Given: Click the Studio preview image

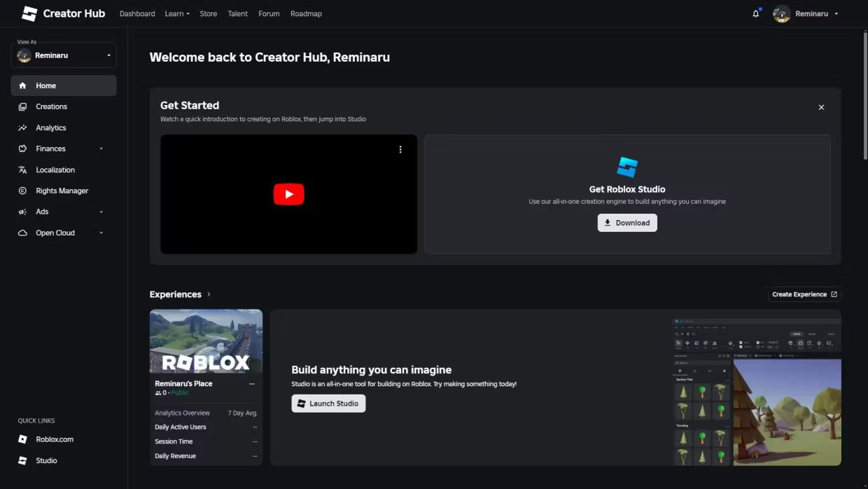Looking at the screenshot, I should [x=756, y=391].
